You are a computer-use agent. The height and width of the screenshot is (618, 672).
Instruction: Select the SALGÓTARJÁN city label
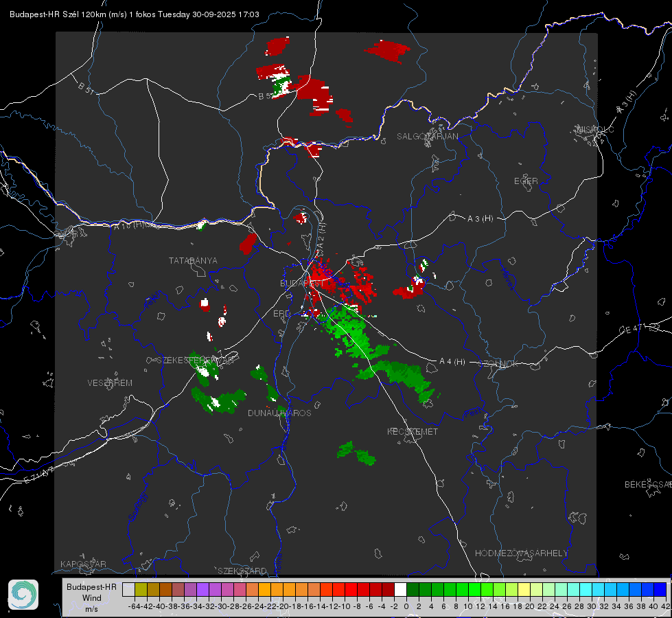pos(427,137)
